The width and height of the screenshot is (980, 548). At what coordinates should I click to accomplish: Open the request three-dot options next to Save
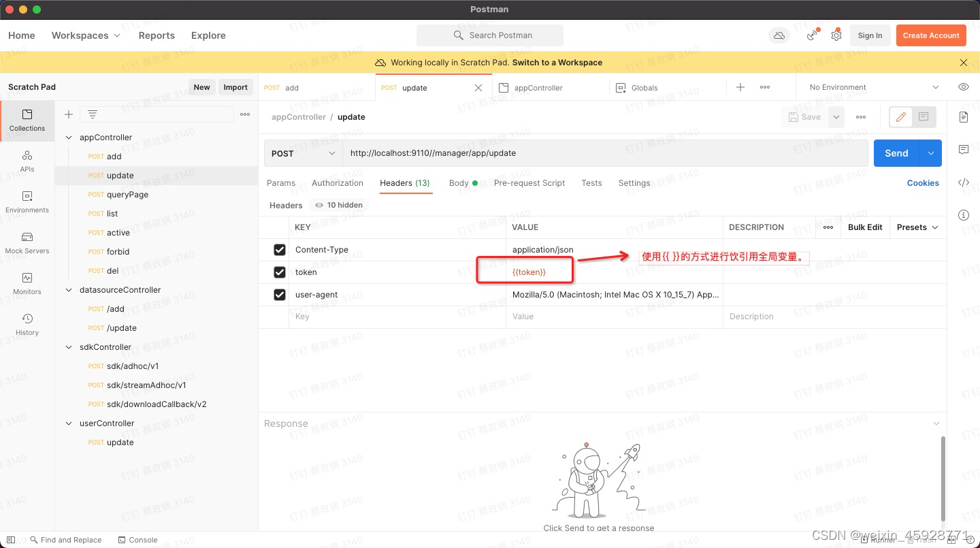(861, 117)
